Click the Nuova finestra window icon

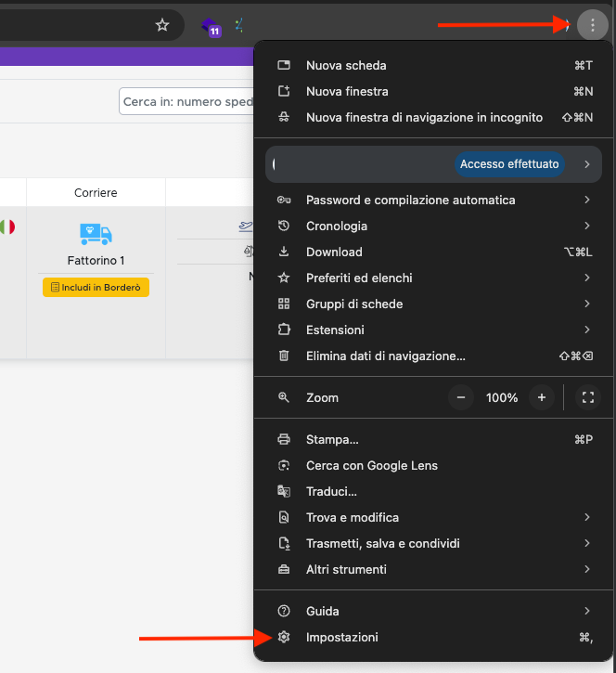284,91
